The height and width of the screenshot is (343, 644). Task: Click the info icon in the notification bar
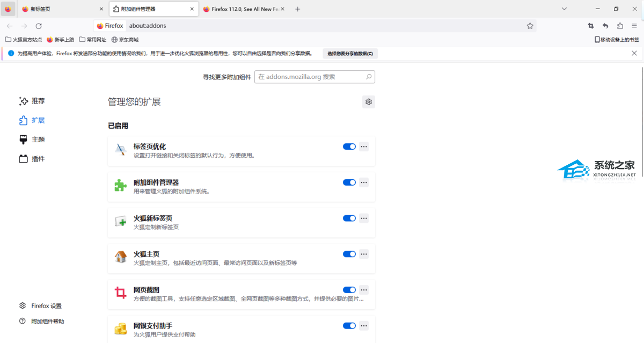(11, 53)
